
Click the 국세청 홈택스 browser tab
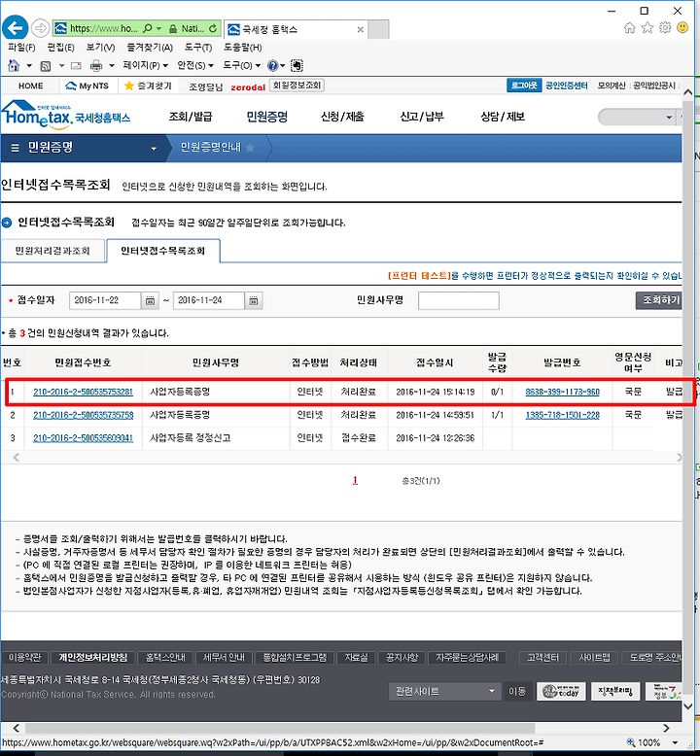(296, 29)
